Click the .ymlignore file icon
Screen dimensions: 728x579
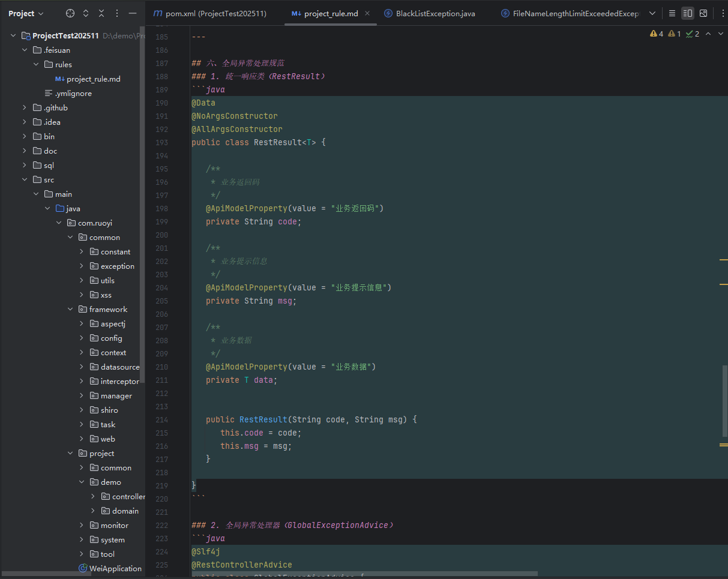point(49,93)
